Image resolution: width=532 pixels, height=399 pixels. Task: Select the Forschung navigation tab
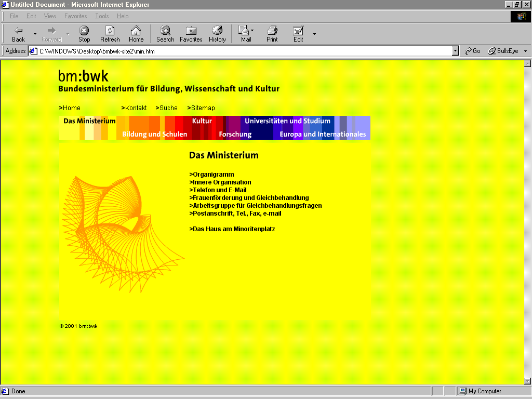235,135
